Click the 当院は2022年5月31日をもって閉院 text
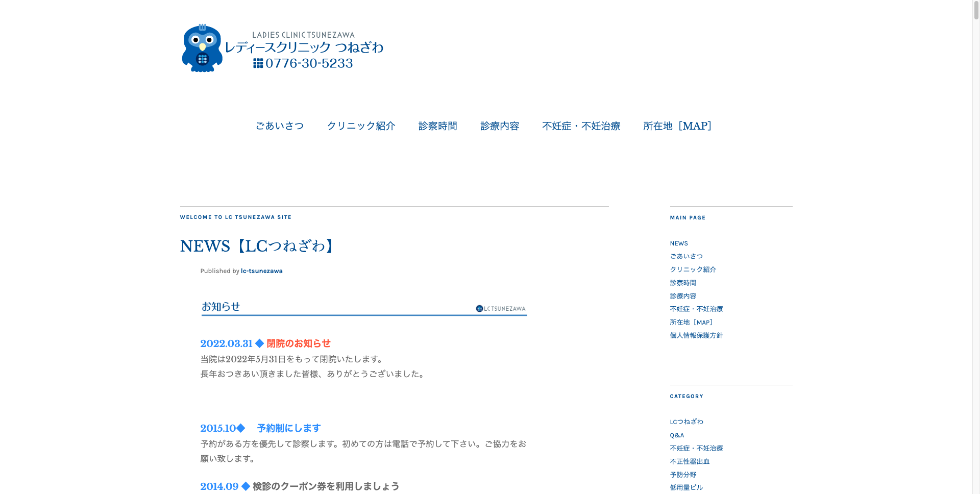This screenshot has width=980, height=494. point(292,359)
